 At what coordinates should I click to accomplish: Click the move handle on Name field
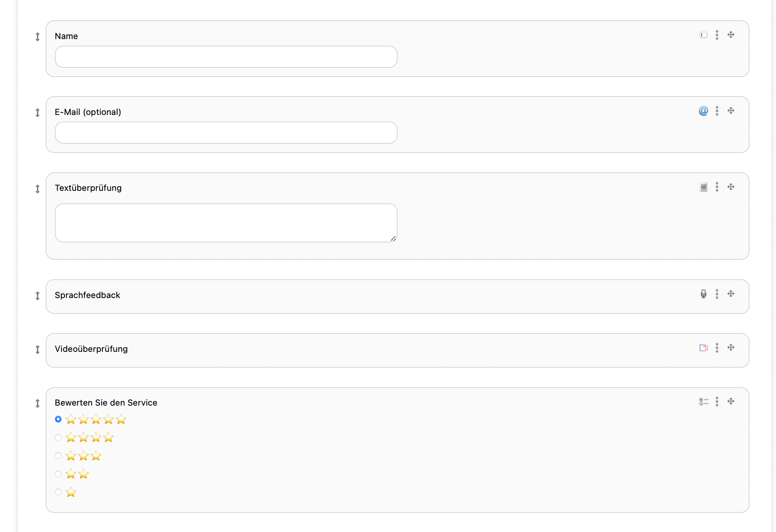(731, 35)
